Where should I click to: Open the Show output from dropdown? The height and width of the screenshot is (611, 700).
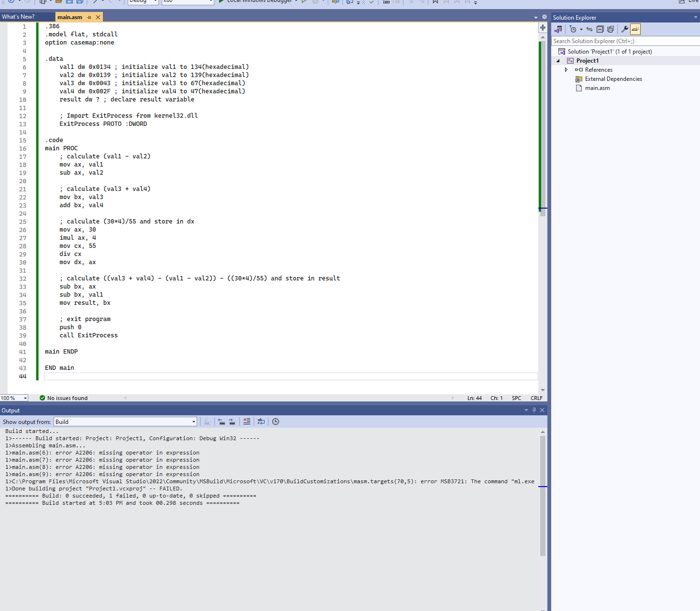[x=193, y=422]
